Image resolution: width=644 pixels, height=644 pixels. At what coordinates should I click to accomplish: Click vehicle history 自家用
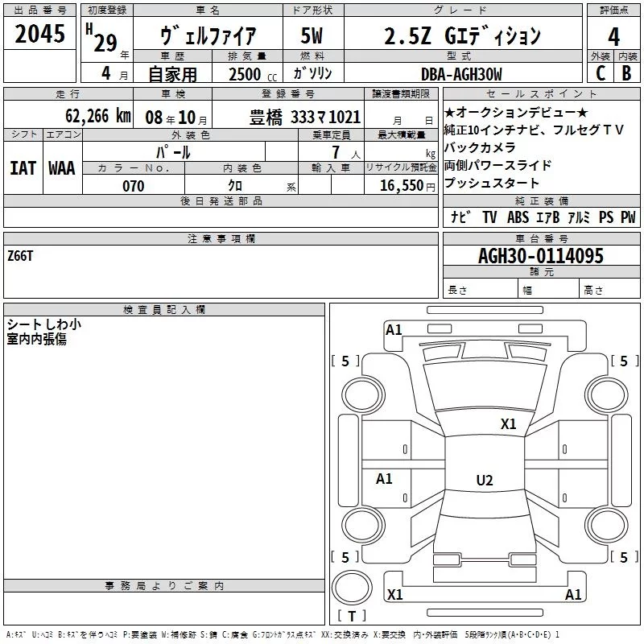[x=172, y=74]
